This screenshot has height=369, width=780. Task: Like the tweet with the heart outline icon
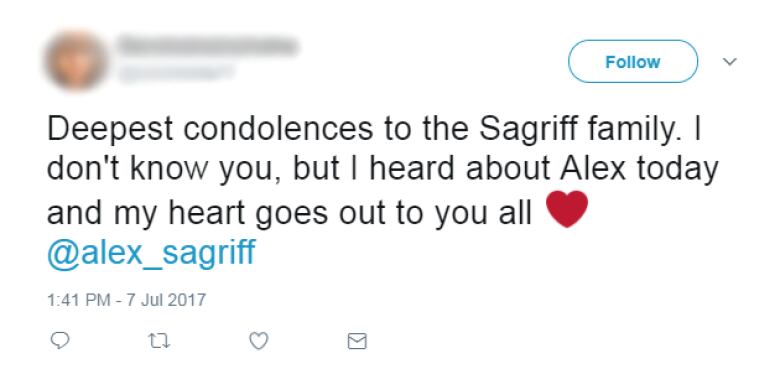[x=259, y=341]
